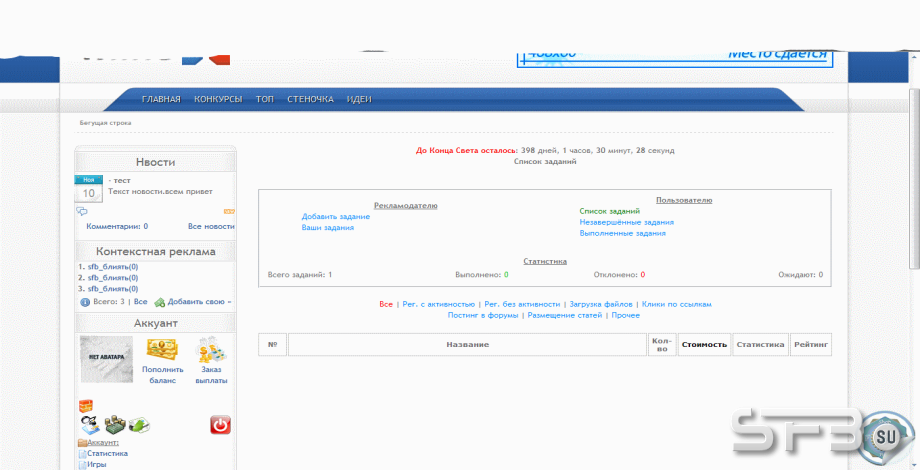The image size is (920, 470).
Task: Click the gold banknotes Пополнить баланс icon
Action: point(163,350)
